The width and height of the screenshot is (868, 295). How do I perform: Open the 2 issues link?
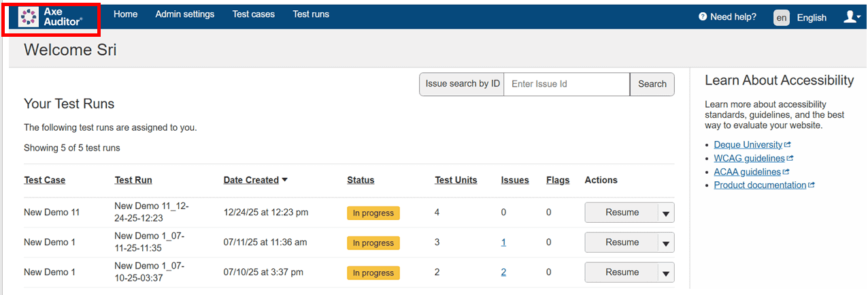click(x=503, y=273)
